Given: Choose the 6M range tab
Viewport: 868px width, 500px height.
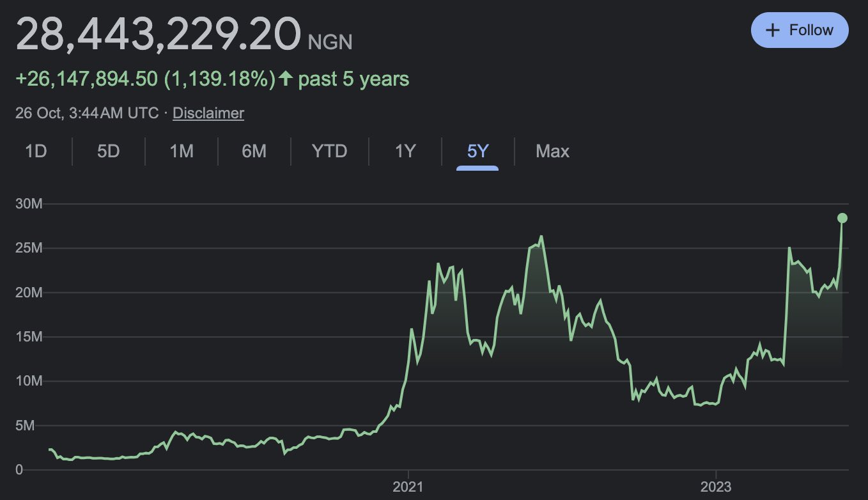Looking at the screenshot, I should (254, 152).
